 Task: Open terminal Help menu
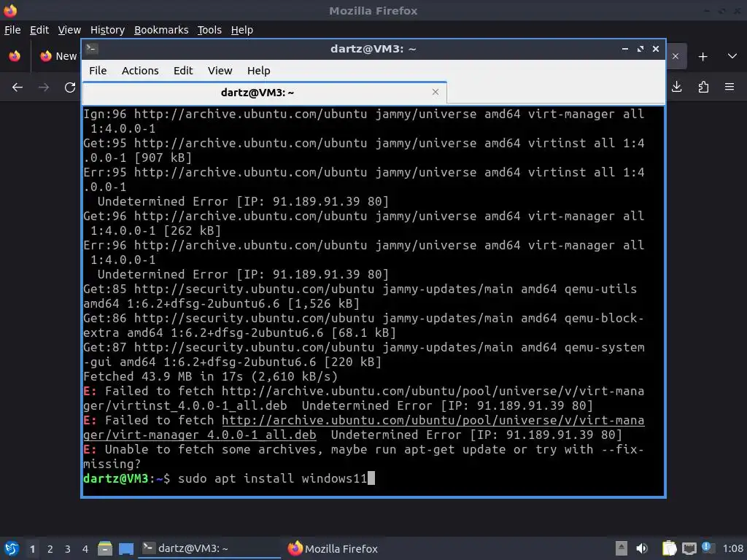[259, 71]
